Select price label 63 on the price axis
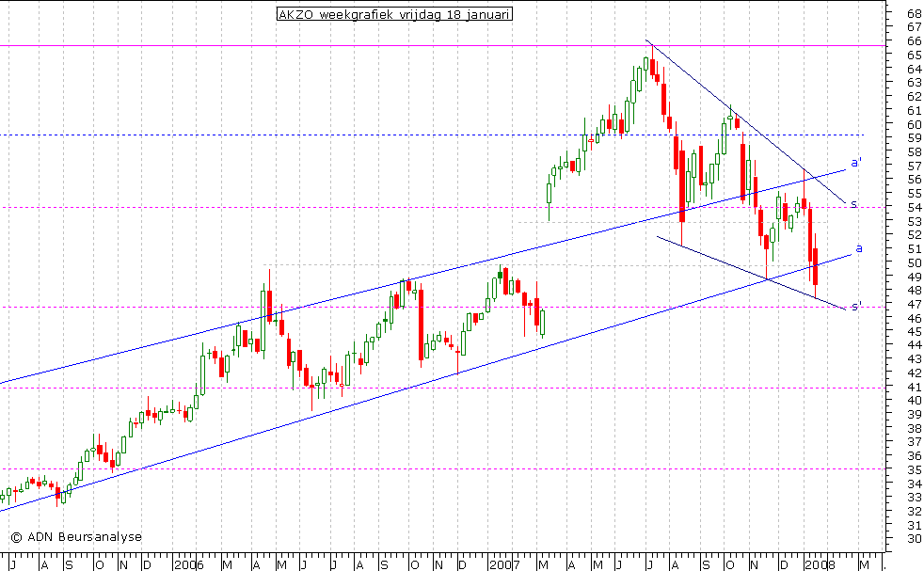Viewport: 924px width, 571px height. coord(915,83)
